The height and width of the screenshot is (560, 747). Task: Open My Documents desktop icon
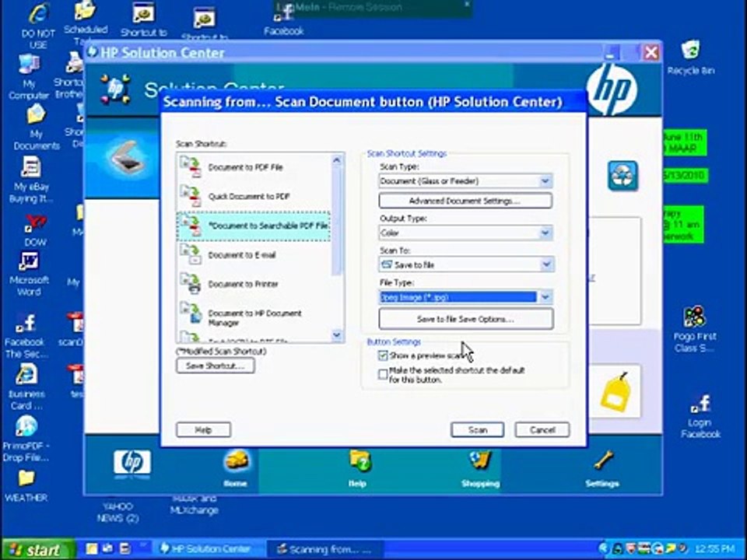[37, 127]
